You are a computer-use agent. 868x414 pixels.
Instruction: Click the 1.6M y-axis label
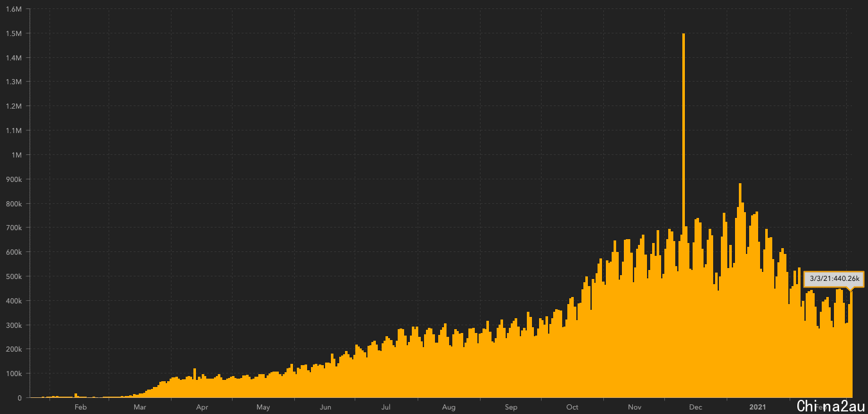[14, 9]
